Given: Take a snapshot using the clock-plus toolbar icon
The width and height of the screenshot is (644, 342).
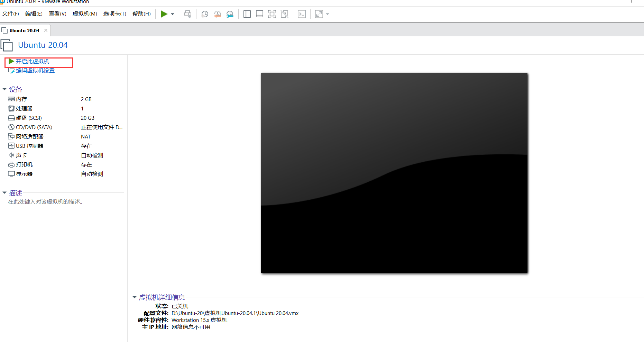Looking at the screenshot, I should coord(205,14).
